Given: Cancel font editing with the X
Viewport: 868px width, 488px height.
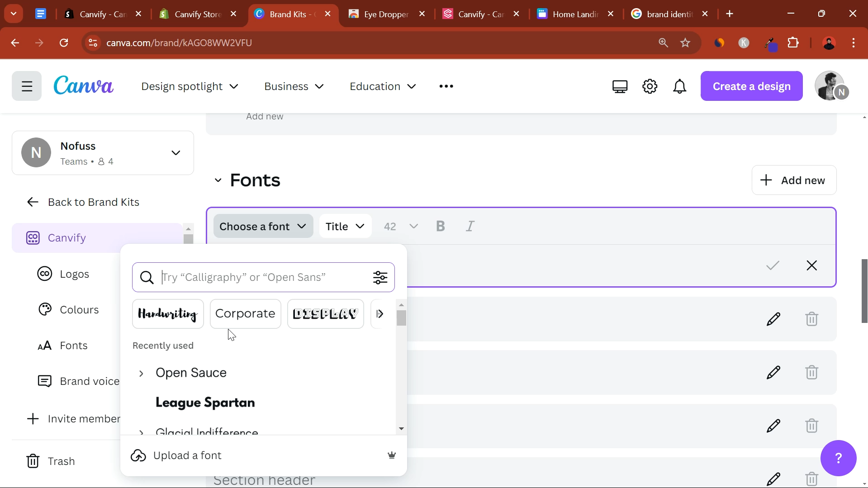Looking at the screenshot, I should (x=812, y=265).
